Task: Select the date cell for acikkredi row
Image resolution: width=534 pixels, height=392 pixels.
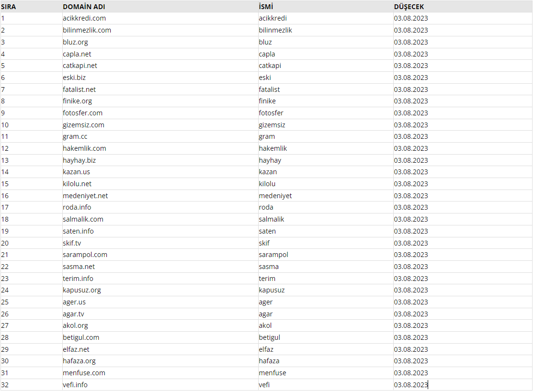Action: pos(463,18)
